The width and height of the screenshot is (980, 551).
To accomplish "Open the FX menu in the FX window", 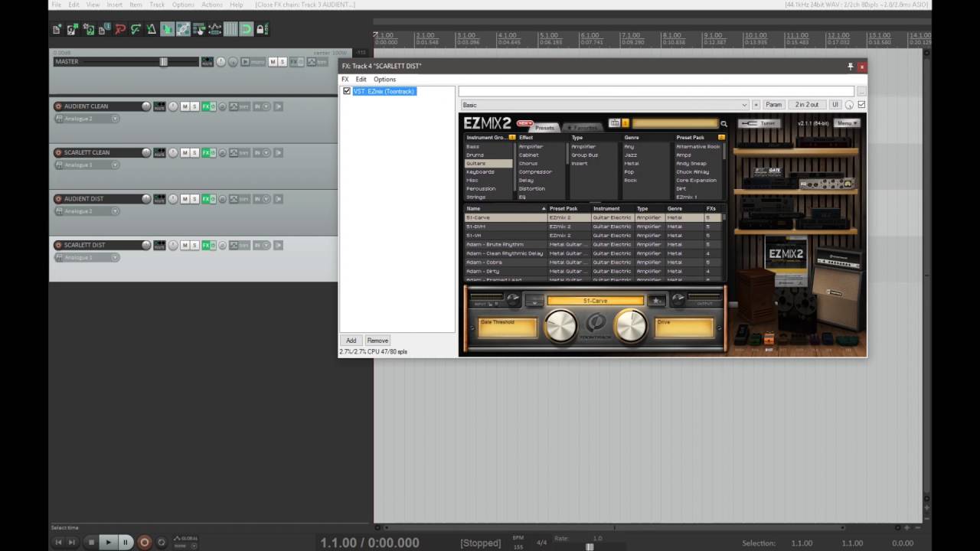I will click(x=345, y=80).
